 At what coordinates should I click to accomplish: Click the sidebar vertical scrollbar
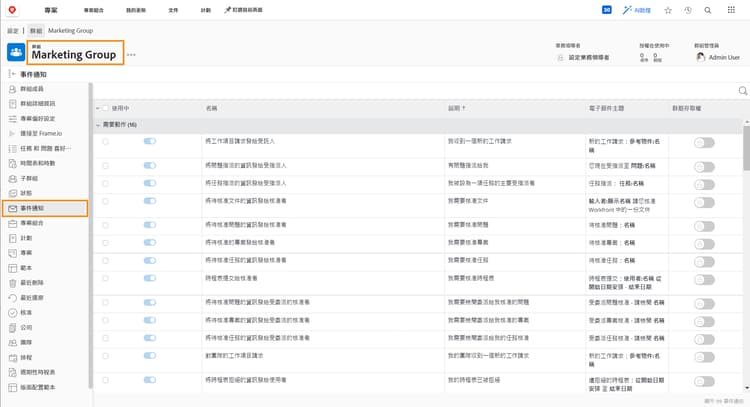tap(90, 234)
